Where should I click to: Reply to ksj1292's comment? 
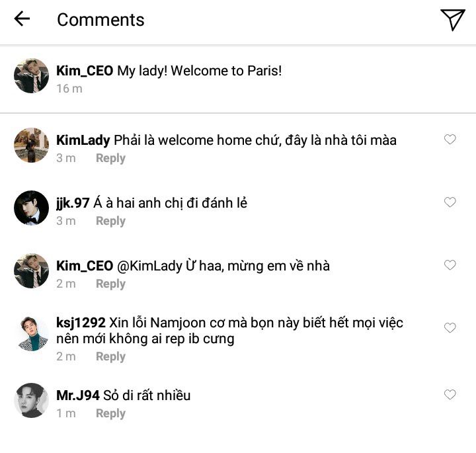(110, 356)
